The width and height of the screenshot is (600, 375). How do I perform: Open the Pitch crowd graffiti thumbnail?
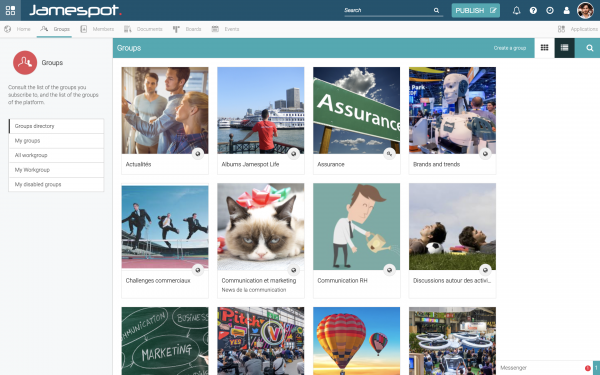pos(261,341)
